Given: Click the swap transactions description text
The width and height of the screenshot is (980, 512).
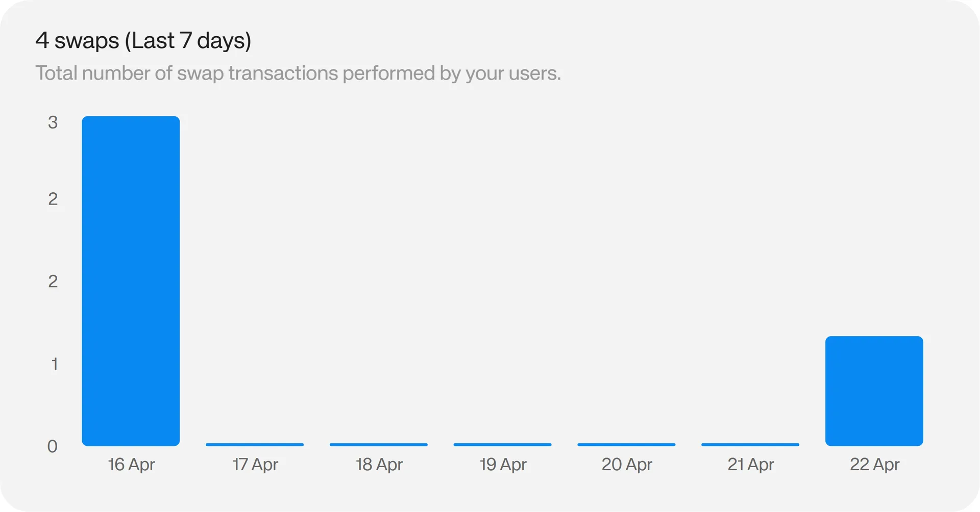Looking at the screenshot, I should pos(298,73).
